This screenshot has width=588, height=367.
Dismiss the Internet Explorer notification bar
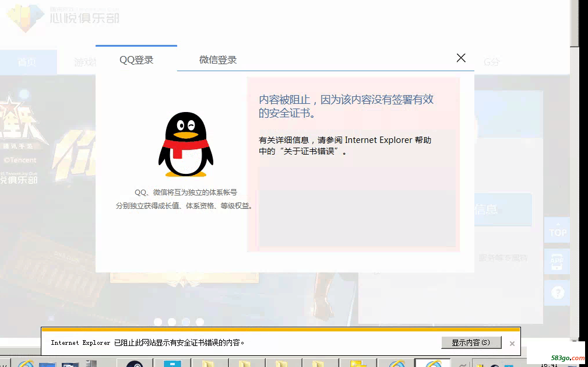pyautogui.click(x=512, y=343)
